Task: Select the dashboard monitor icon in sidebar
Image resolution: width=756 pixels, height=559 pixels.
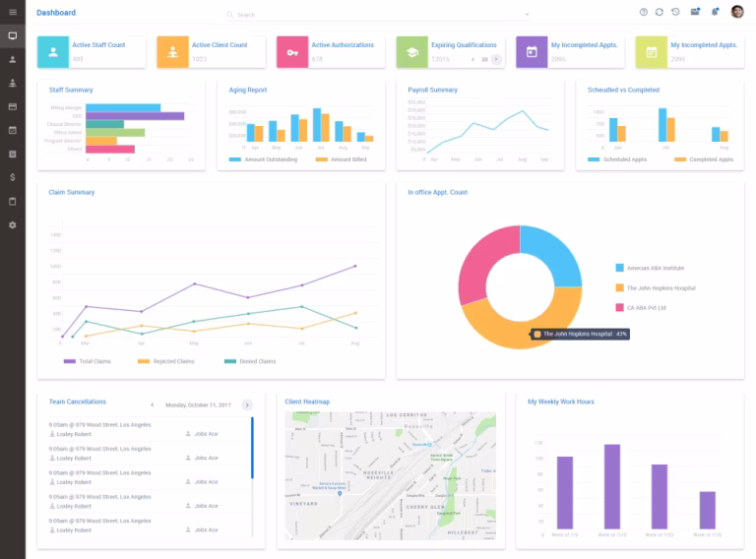Action: pos(13,35)
